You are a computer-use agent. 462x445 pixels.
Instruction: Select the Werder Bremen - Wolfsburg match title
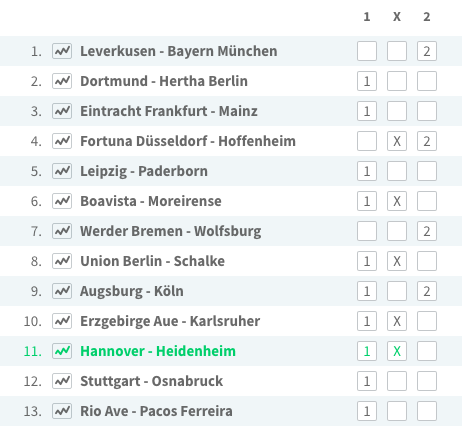[x=171, y=231]
